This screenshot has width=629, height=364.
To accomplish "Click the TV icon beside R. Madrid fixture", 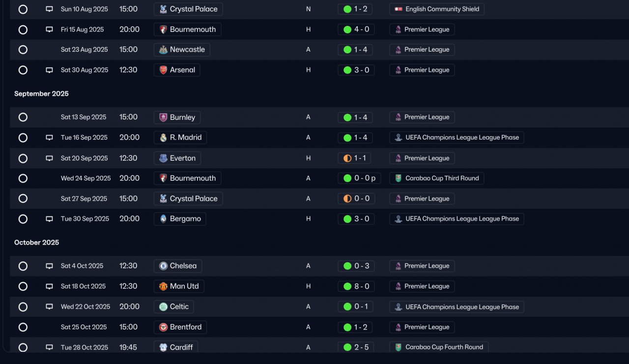I will pos(49,138).
